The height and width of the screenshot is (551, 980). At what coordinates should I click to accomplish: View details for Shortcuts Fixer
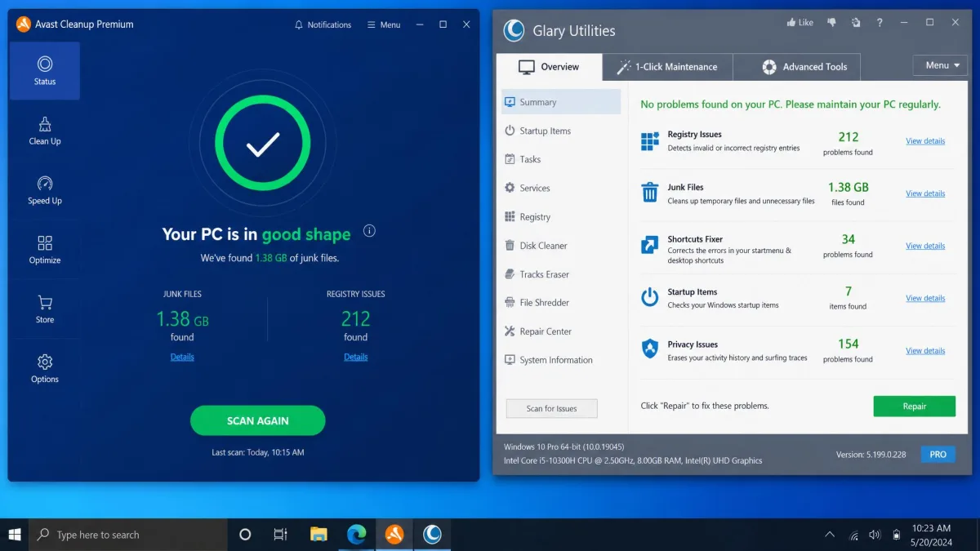click(x=925, y=246)
